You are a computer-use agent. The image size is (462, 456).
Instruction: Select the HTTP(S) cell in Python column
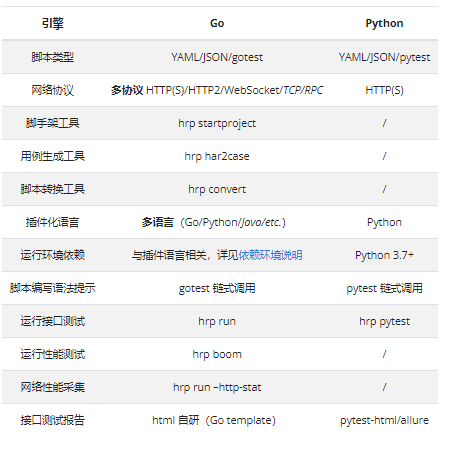pos(384,90)
